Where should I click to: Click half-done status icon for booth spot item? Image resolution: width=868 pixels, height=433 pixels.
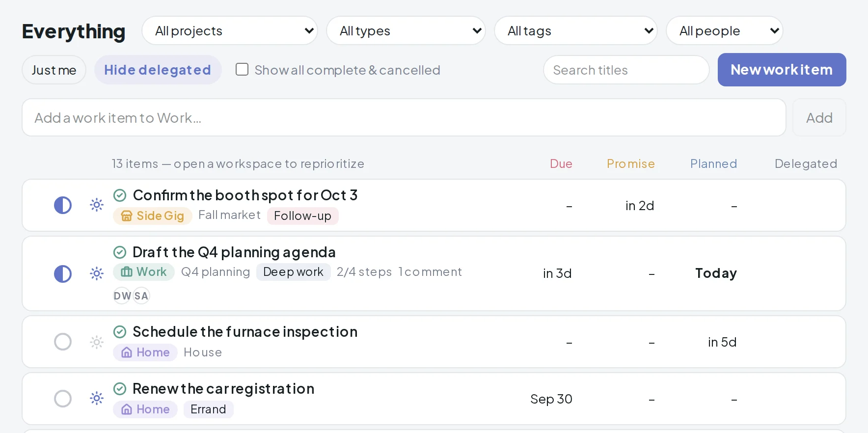pyautogui.click(x=63, y=205)
